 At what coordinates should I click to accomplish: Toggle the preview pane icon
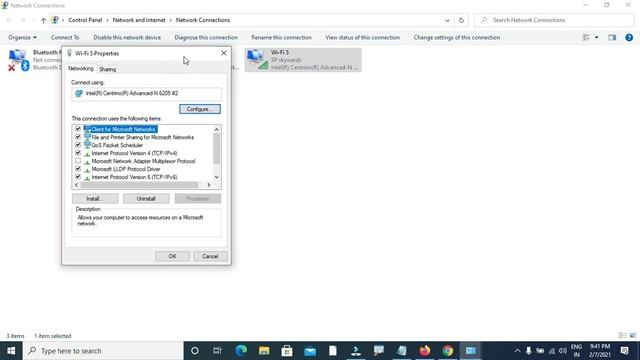pyautogui.click(x=612, y=37)
